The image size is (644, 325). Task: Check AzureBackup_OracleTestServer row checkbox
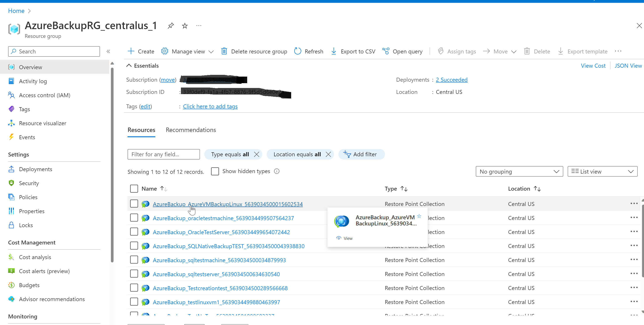[134, 232]
